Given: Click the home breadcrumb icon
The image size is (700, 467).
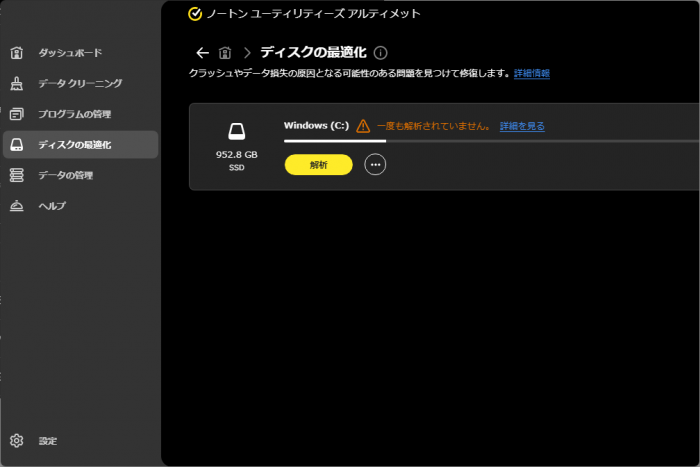Looking at the screenshot, I should click(225, 53).
